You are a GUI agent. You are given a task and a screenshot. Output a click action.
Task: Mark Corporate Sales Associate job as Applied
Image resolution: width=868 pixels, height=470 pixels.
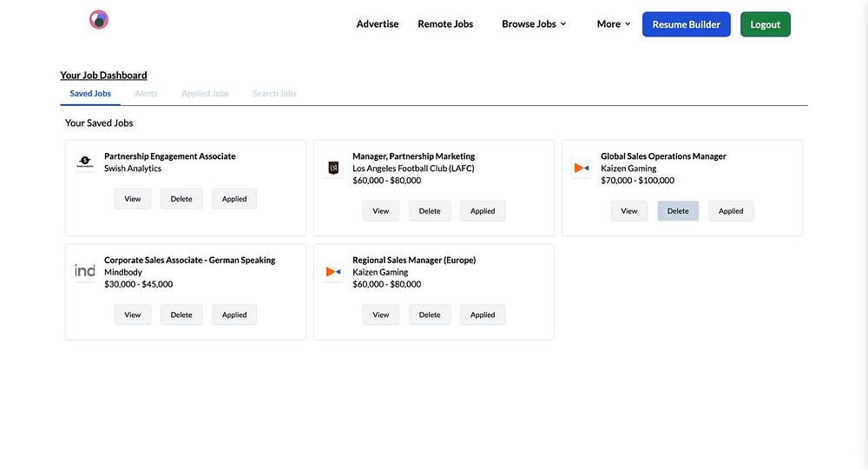234,314
